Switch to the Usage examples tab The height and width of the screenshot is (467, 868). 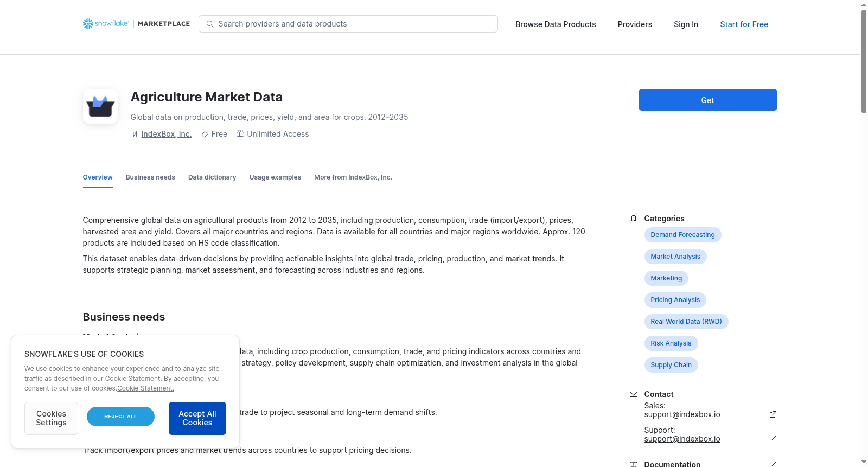click(x=275, y=177)
